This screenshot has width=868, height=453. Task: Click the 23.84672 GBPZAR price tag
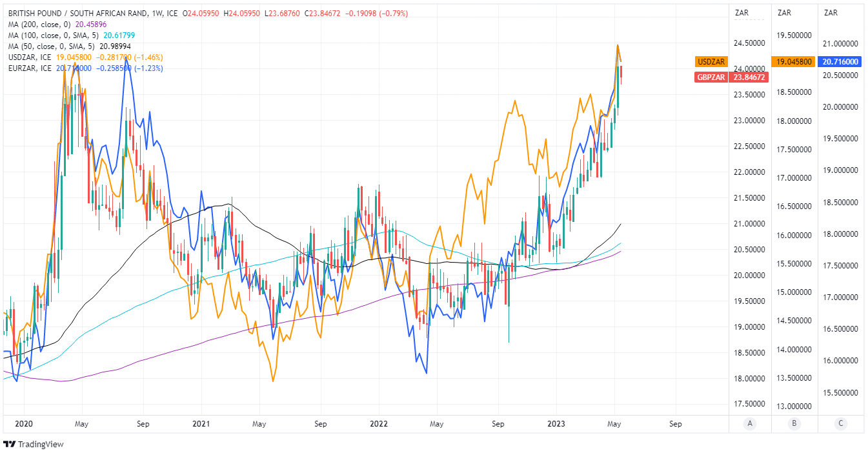pos(749,77)
